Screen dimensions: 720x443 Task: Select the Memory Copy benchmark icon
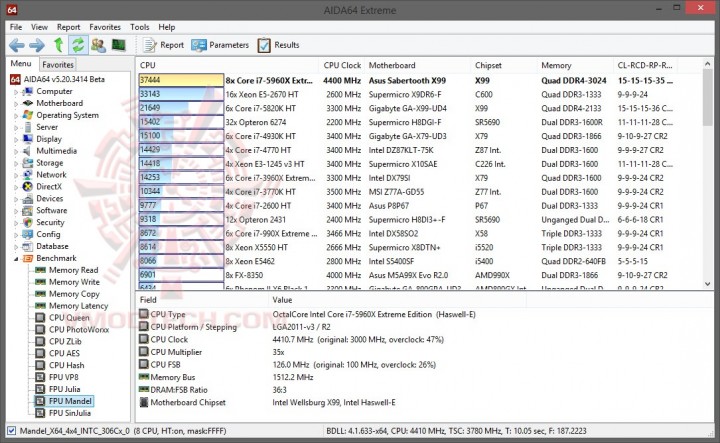(40, 294)
